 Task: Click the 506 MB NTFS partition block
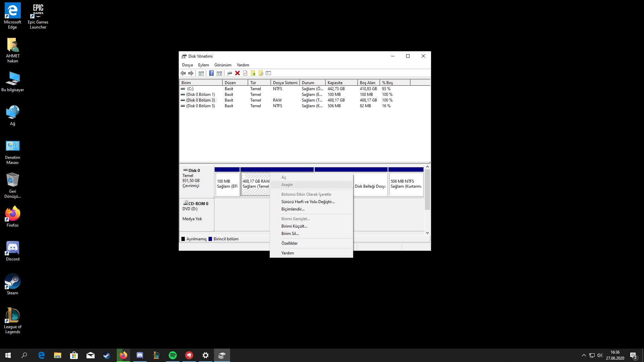(x=406, y=184)
